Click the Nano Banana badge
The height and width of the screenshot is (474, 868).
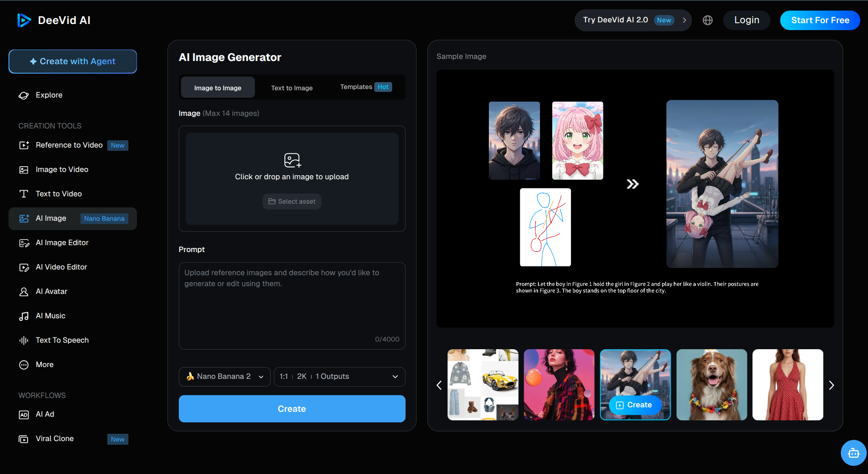pos(104,219)
